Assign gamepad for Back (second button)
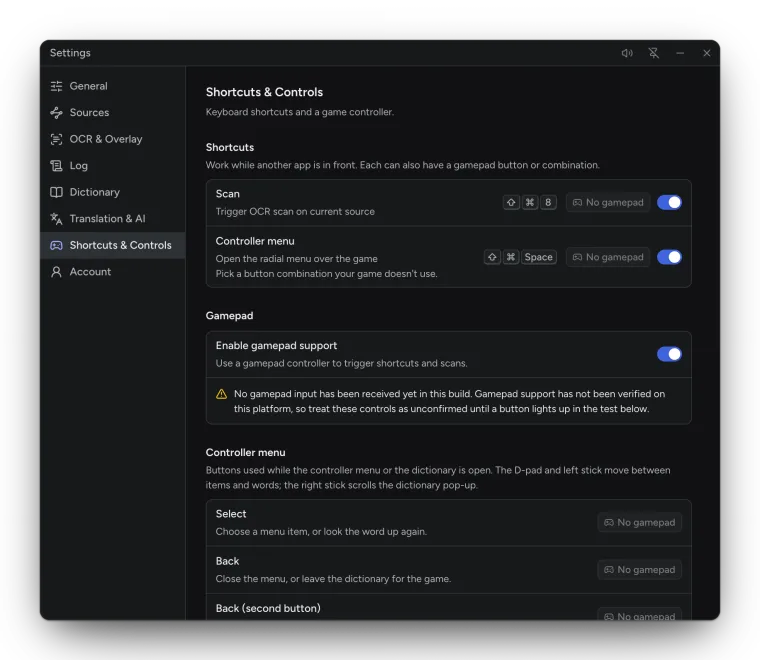Screen dimensions: 760x660 click(639, 614)
